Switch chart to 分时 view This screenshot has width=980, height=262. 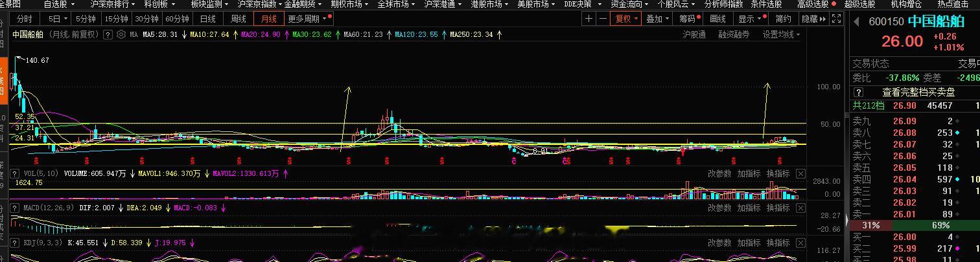pos(24,19)
